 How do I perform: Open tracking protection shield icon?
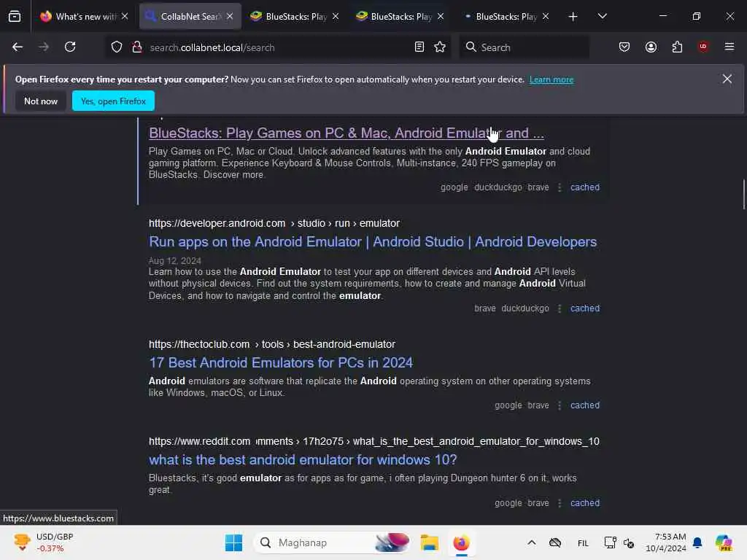pos(117,47)
